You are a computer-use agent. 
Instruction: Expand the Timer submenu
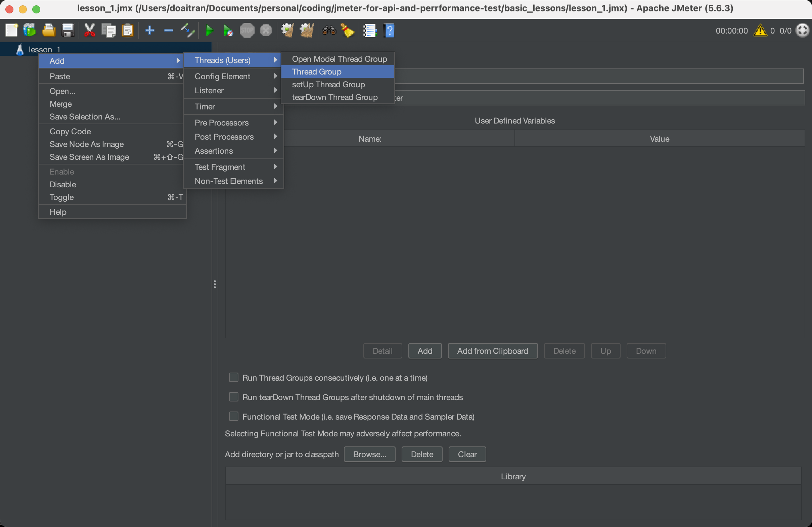234,106
